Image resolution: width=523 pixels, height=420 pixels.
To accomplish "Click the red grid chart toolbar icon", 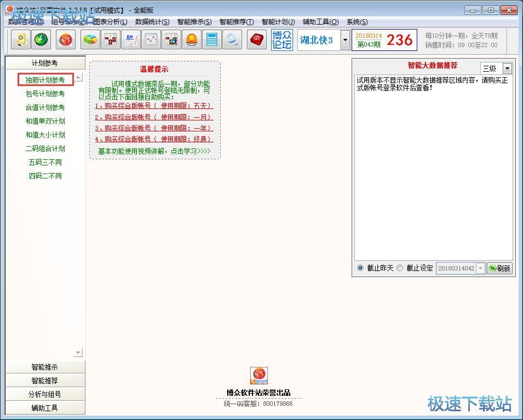I will [x=111, y=39].
